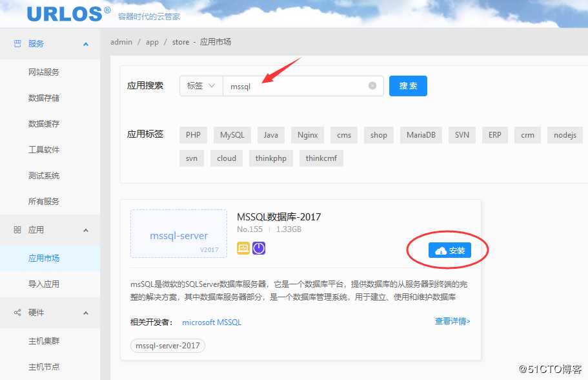Open 查看详情 link for MSSQL
This screenshot has height=380, width=588.
point(452,321)
